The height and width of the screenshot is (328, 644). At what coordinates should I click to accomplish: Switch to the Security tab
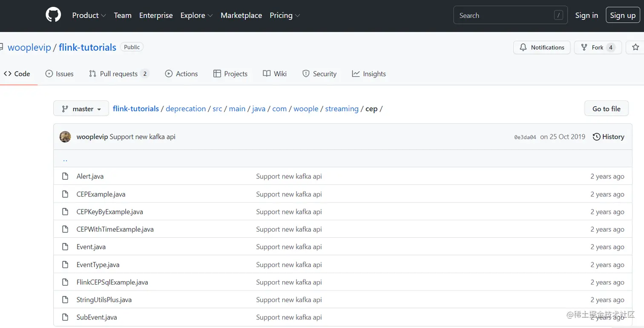(x=319, y=74)
